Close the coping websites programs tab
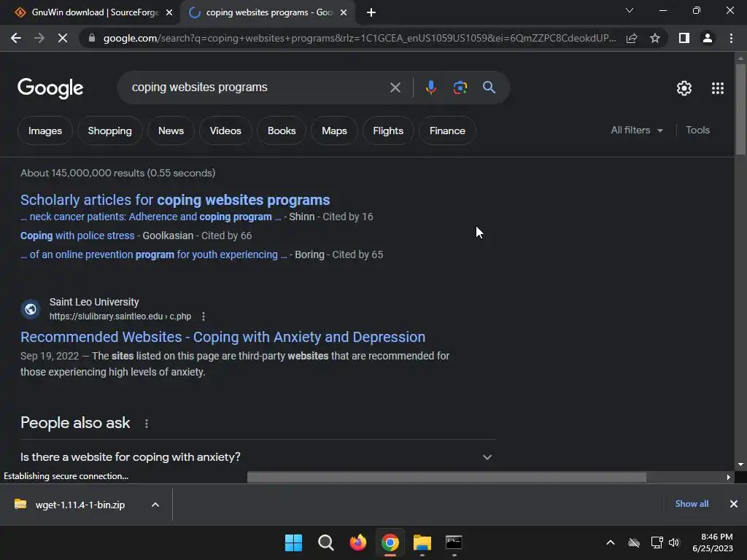This screenshot has height=560, width=747. 344,13
